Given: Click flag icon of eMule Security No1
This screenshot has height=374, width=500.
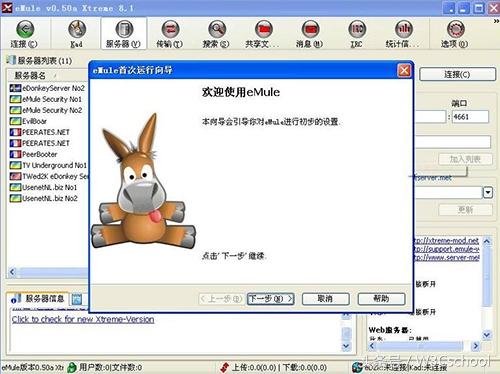Looking at the screenshot, I should pos(15,99).
